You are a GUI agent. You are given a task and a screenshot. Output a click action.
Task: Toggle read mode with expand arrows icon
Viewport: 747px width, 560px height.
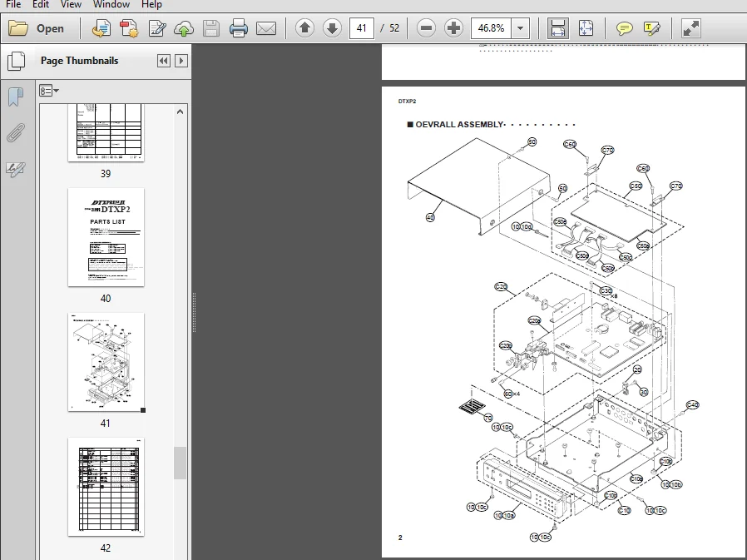690,28
